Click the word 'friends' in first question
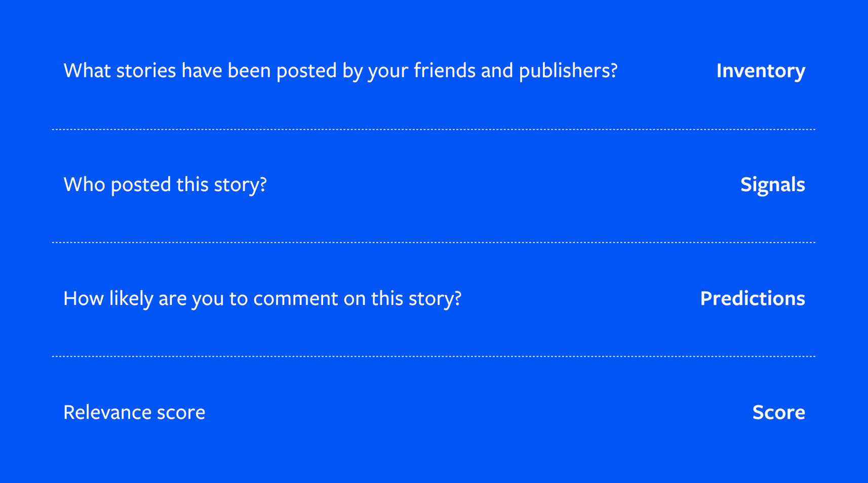The height and width of the screenshot is (483, 868). click(x=444, y=70)
